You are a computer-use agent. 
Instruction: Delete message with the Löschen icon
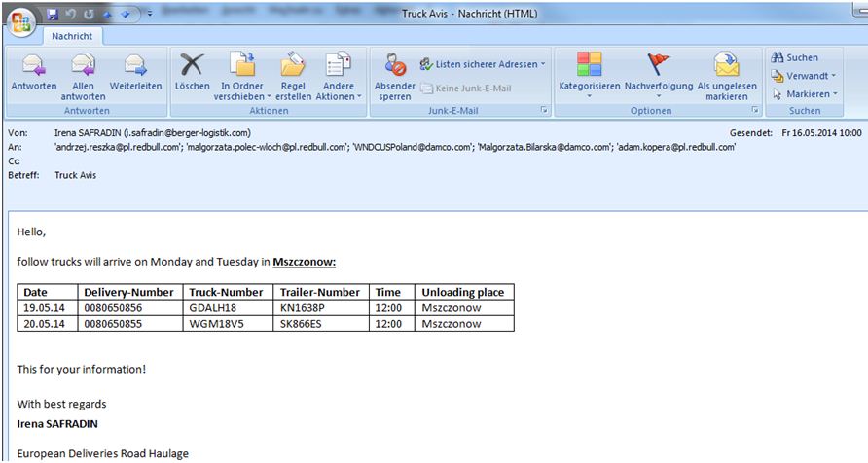pos(192,65)
